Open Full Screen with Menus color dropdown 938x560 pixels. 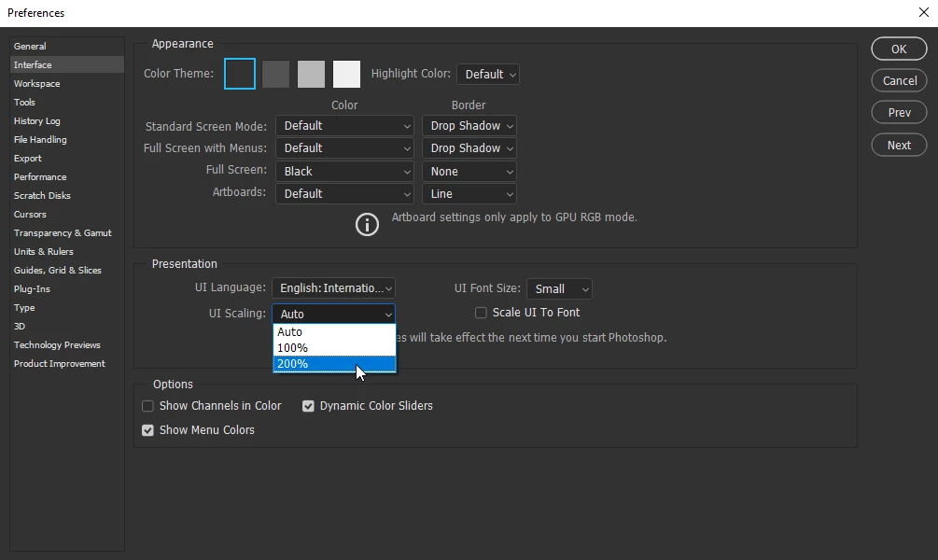click(x=344, y=147)
